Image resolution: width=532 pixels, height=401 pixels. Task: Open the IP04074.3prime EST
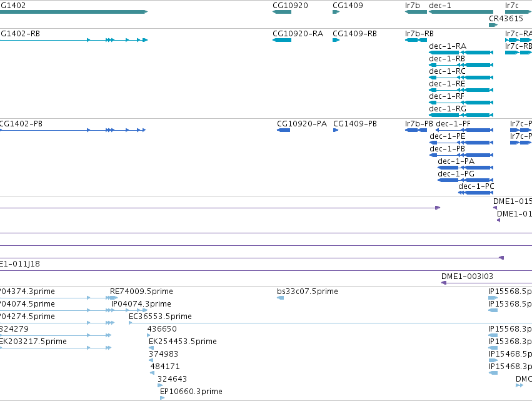click(x=129, y=310)
